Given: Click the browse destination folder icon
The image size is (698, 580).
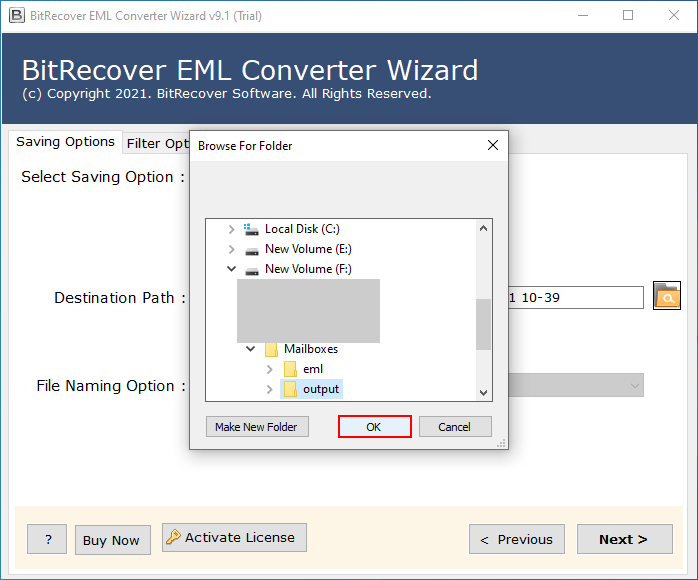Looking at the screenshot, I should (666, 296).
